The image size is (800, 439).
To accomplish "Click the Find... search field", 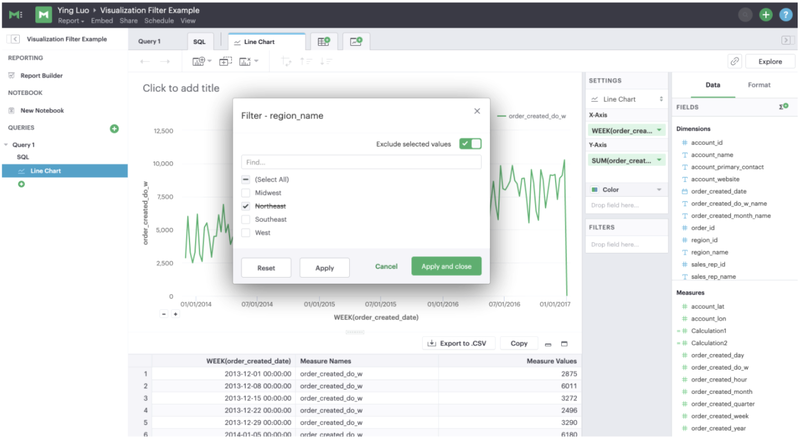I will coord(361,162).
